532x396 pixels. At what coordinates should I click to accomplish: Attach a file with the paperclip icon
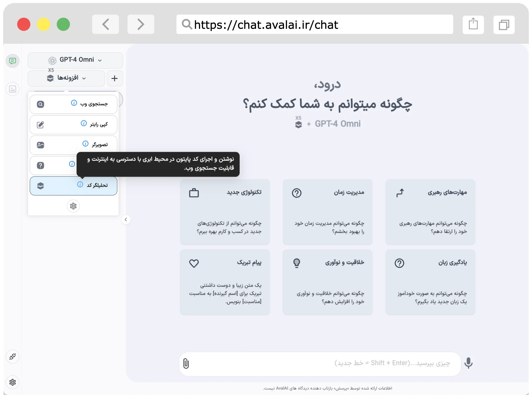pos(186,363)
